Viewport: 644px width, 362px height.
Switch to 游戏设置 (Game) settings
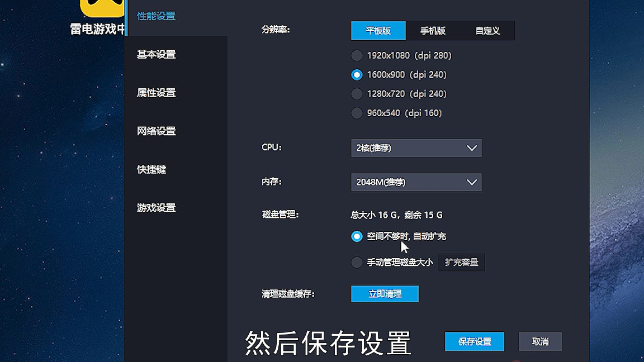(155, 207)
